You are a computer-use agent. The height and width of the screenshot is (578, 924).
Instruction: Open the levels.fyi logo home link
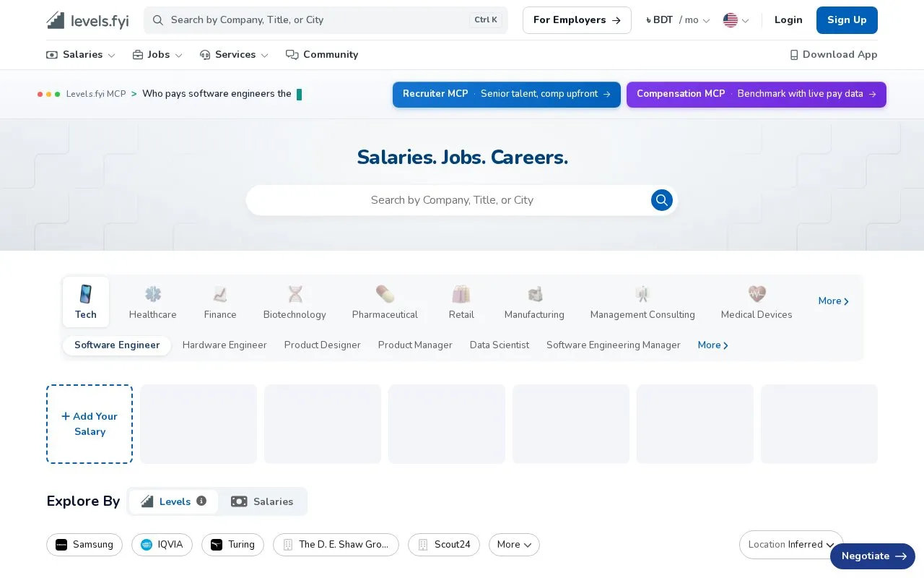tap(87, 20)
